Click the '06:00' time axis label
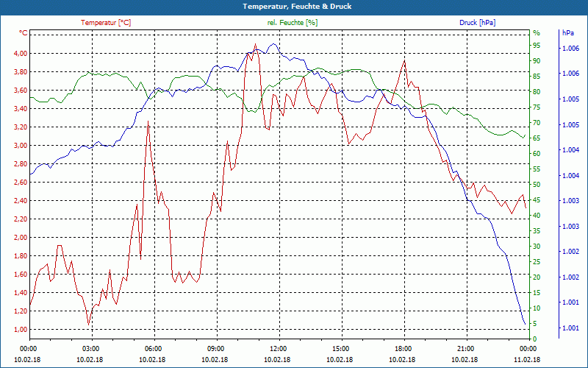Viewport: 588px width, 368px height. coord(153,348)
